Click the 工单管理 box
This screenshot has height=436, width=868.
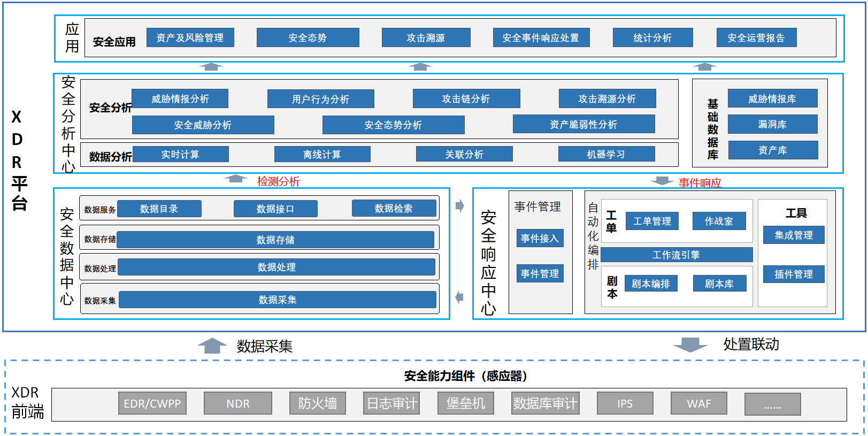point(652,221)
